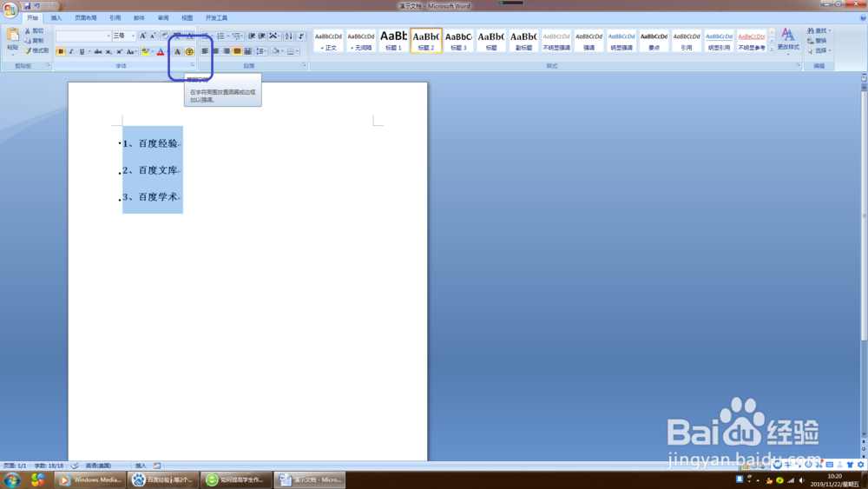Click the Shrink Font icon

point(153,36)
